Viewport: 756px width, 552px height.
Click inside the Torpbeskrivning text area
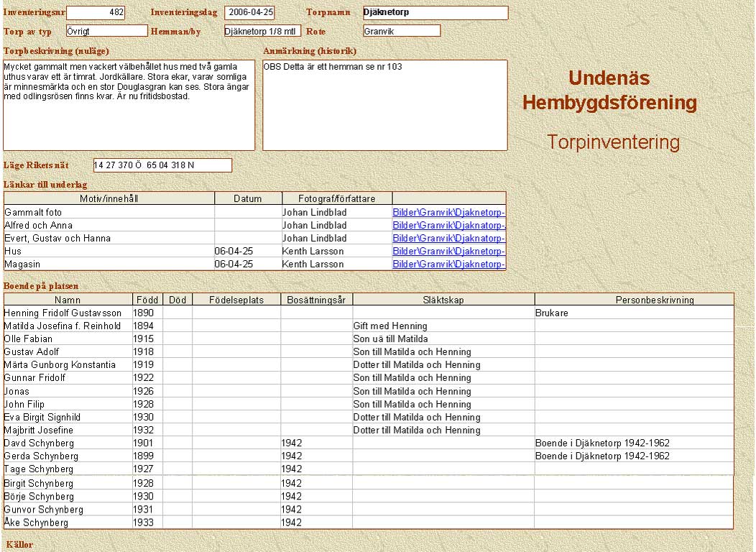129,105
